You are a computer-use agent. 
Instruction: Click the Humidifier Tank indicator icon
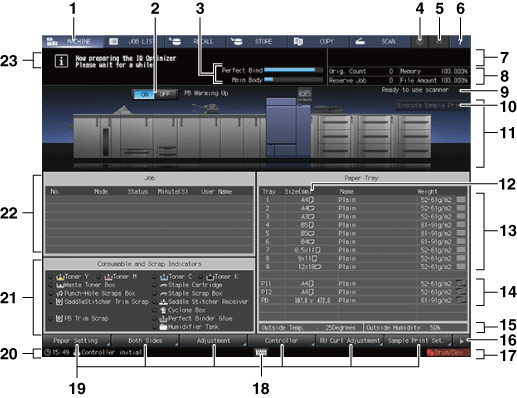pos(163,327)
